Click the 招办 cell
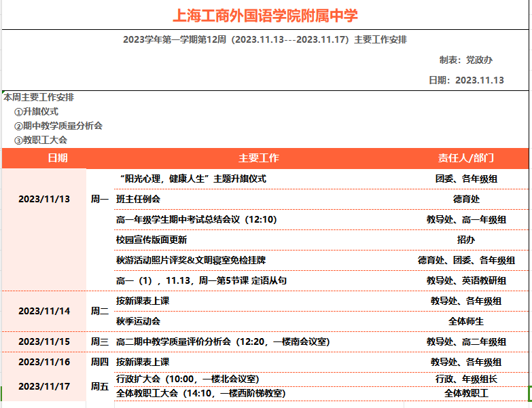This screenshot has height=408, width=532. tap(466, 240)
